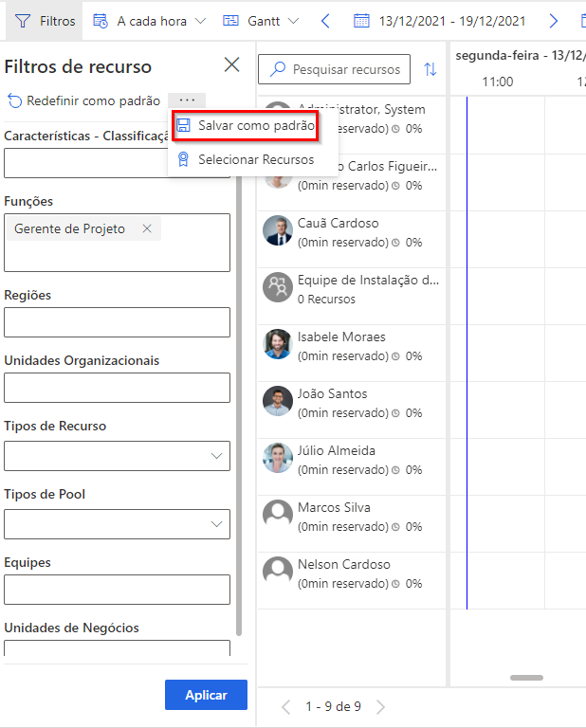The width and height of the screenshot is (586, 728).
Task: Click the 1 - 9 de 9 page indicator
Action: click(x=333, y=706)
